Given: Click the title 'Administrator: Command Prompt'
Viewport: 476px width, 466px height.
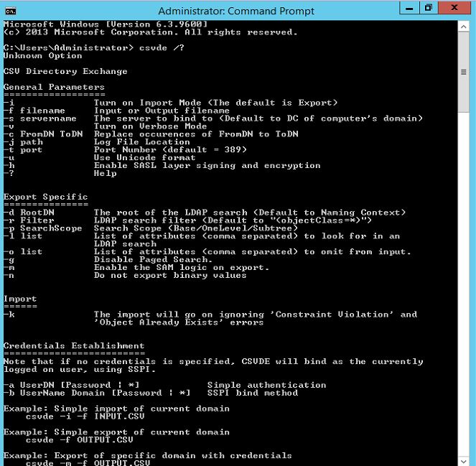Looking at the screenshot, I should click(236, 11).
